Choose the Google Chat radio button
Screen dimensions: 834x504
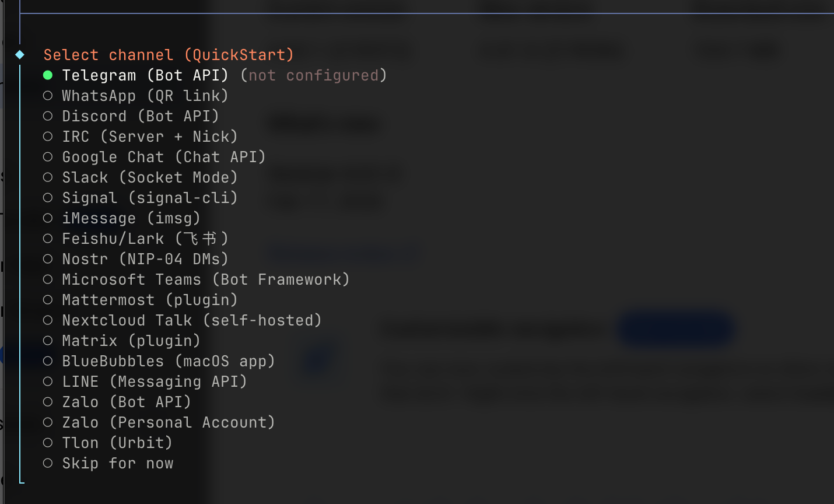tap(48, 157)
